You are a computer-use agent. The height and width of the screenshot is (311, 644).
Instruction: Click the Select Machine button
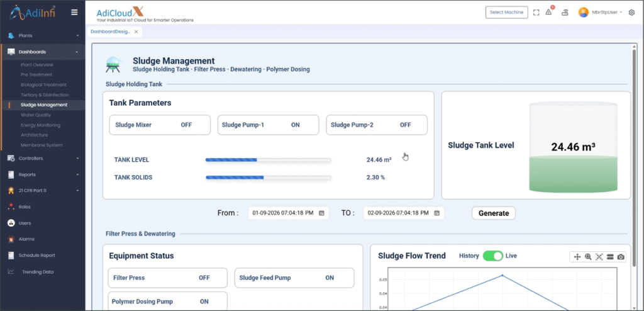click(x=506, y=13)
